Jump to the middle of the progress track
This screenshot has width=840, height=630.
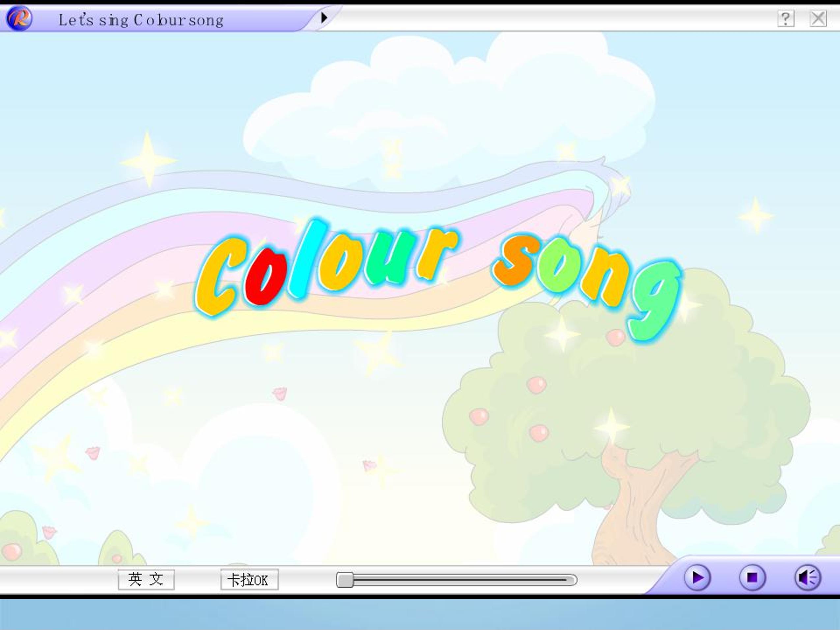click(457, 580)
